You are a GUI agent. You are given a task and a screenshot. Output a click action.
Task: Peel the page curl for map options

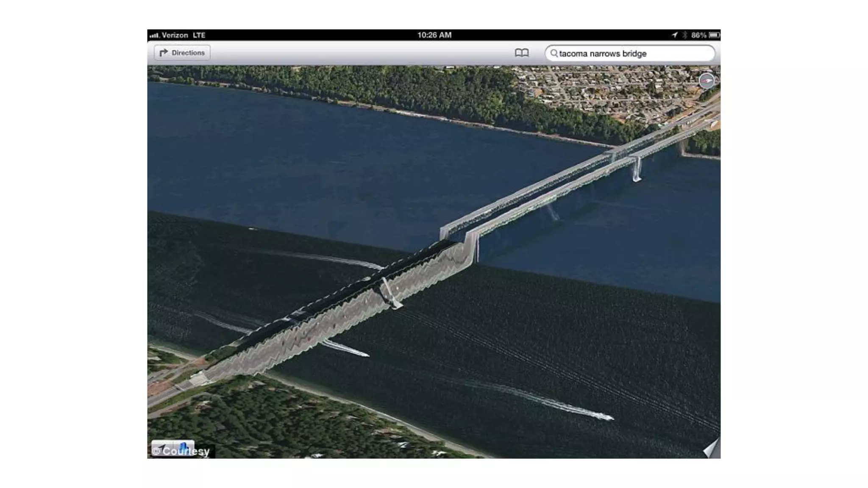(712, 449)
